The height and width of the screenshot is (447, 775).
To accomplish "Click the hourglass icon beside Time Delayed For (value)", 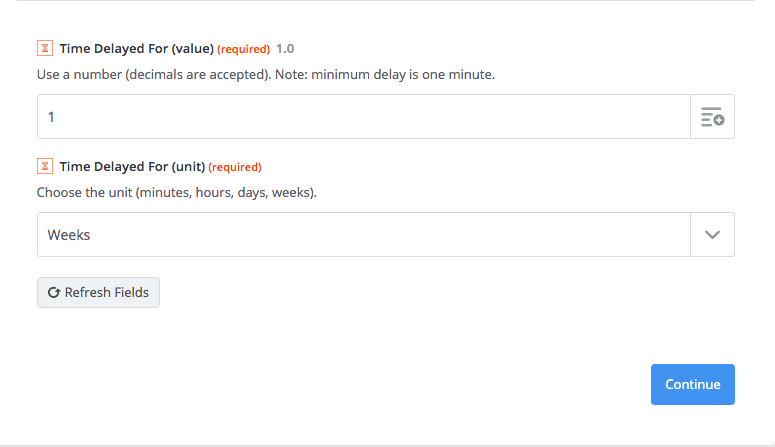I will (x=44, y=48).
